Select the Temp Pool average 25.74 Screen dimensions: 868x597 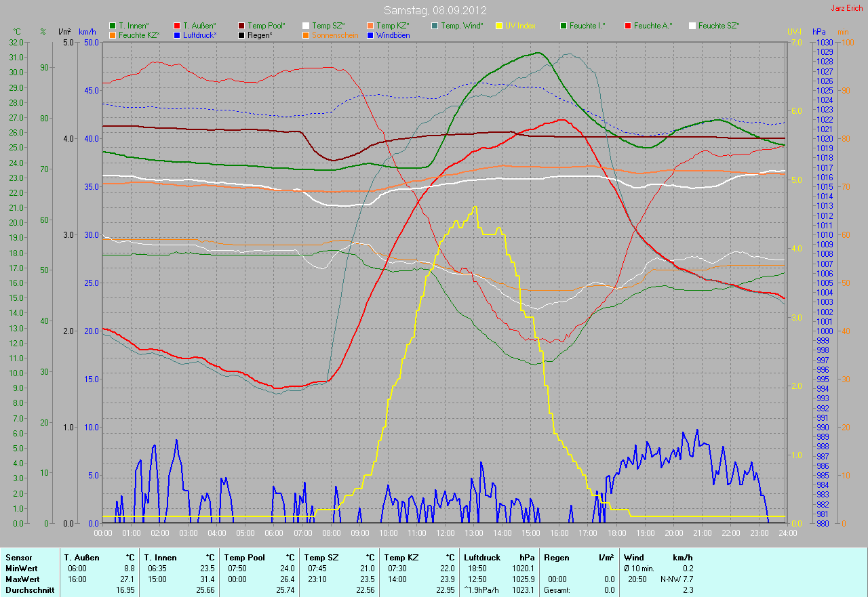[x=285, y=590]
